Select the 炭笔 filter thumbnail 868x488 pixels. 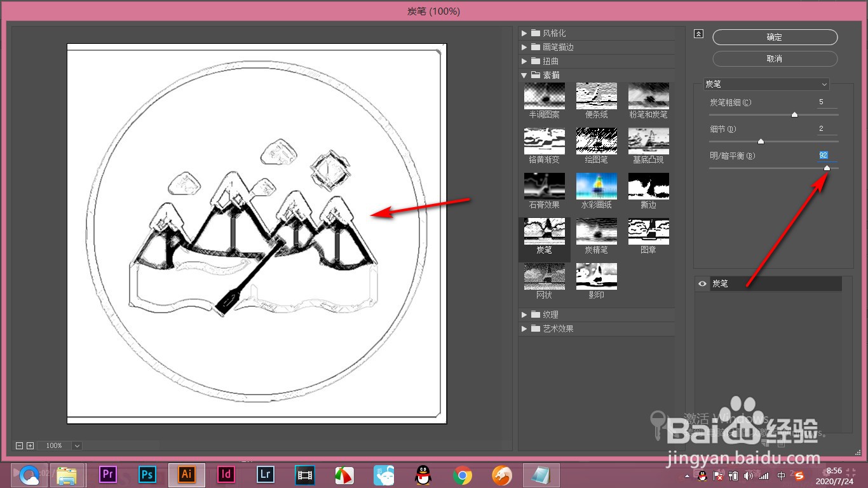coord(544,231)
